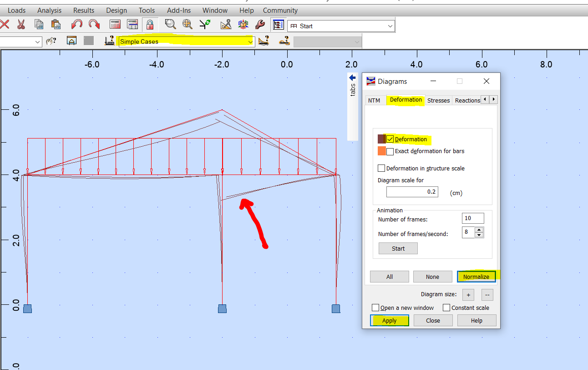
Task: Open the Results menu
Action: click(x=84, y=10)
